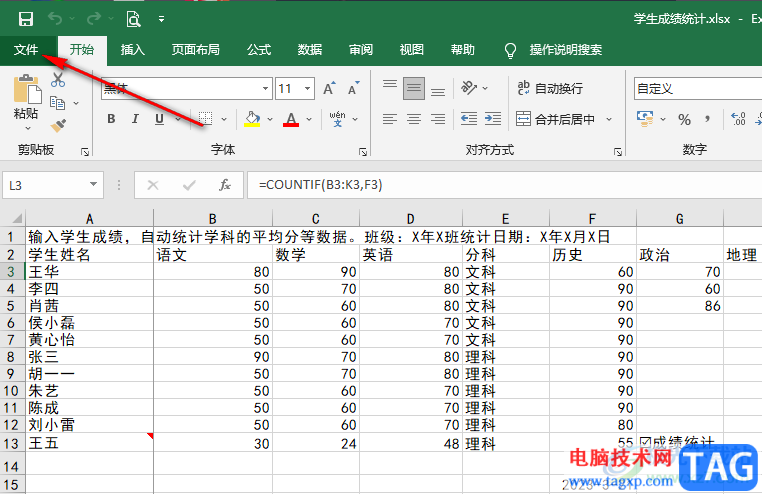Select Middle Align icon

tap(414, 88)
